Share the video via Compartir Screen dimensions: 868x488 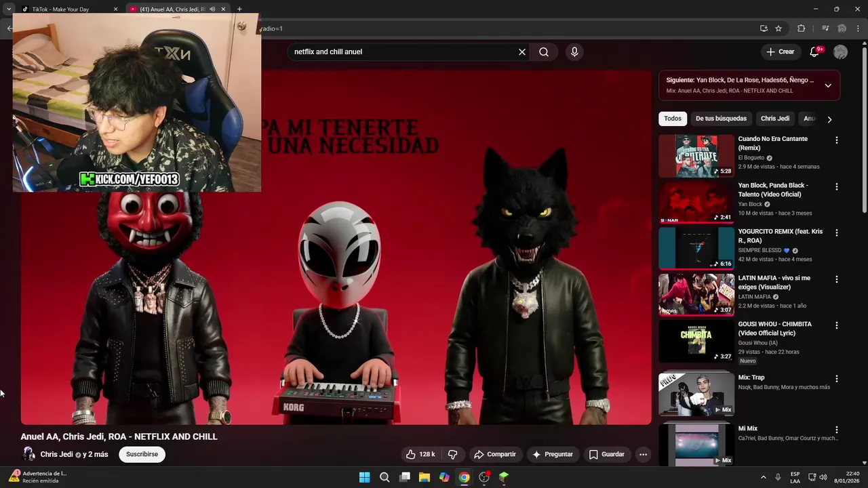point(495,454)
